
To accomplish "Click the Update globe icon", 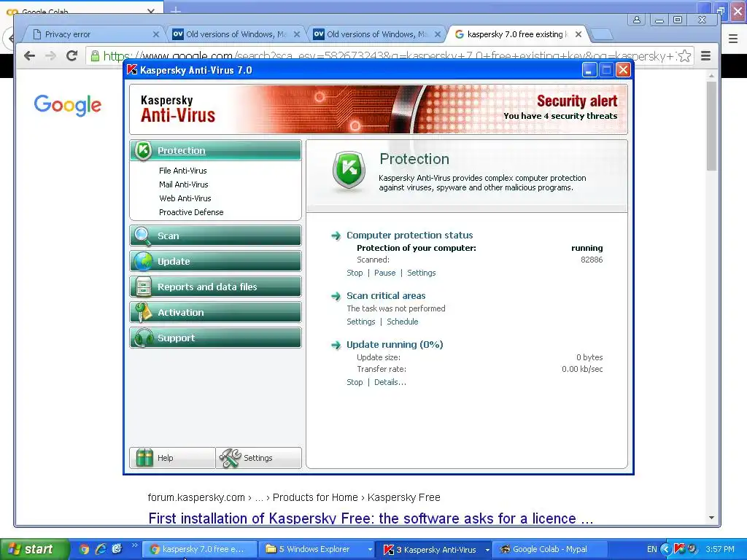I will click(142, 262).
